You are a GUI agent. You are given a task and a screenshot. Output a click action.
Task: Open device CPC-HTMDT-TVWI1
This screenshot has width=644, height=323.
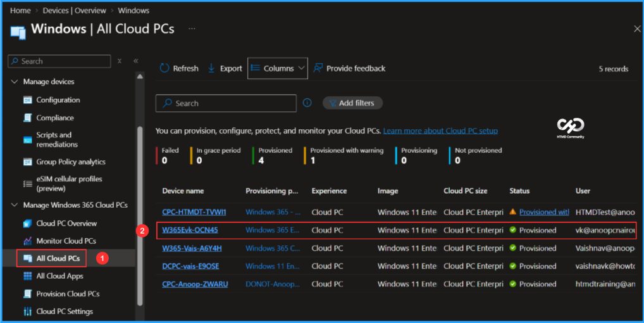(x=194, y=212)
